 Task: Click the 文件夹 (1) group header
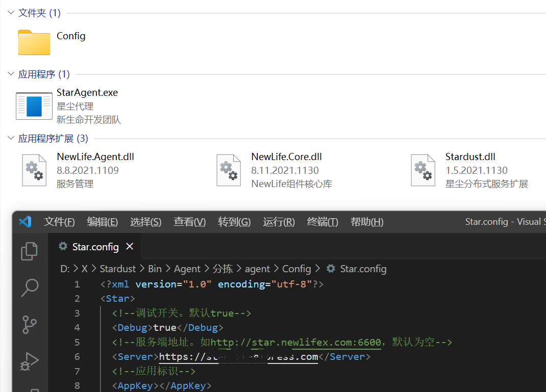pos(39,13)
